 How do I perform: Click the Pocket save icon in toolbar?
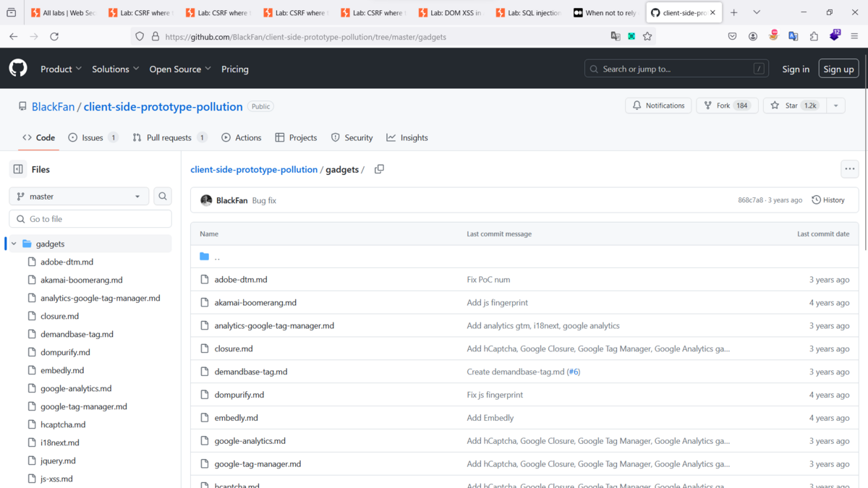733,36
